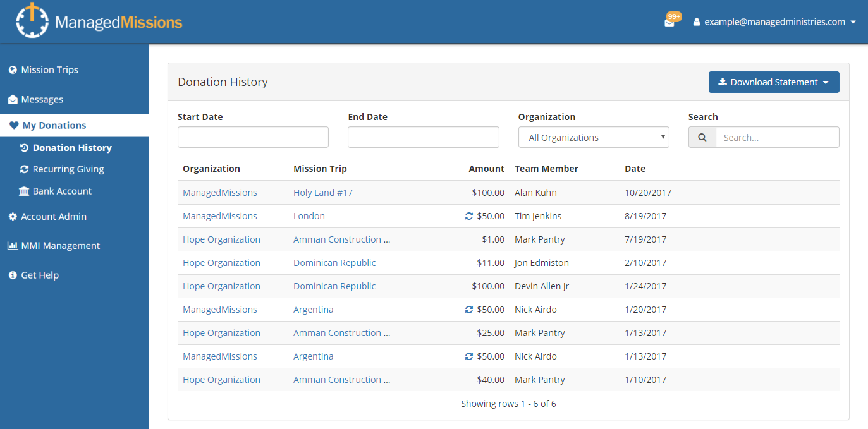868x429 pixels.
Task: Open Hope Organization link in the 7/19/2017 row
Action: (x=221, y=239)
